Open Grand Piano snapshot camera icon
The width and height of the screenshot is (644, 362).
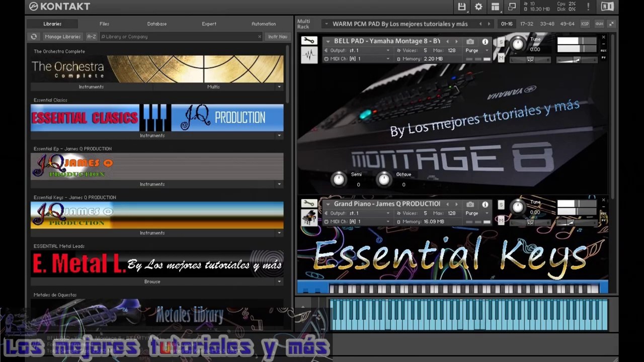click(470, 204)
